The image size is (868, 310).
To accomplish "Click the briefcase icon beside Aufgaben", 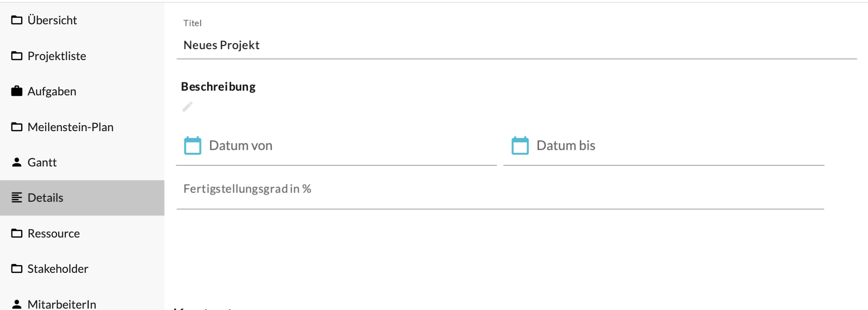I will [17, 91].
